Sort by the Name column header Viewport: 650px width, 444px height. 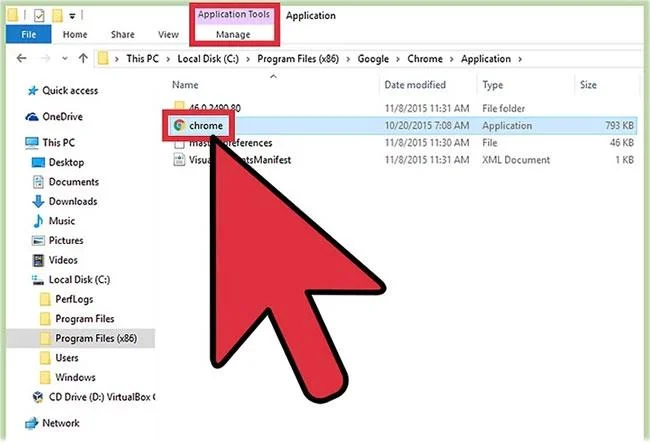185,85
